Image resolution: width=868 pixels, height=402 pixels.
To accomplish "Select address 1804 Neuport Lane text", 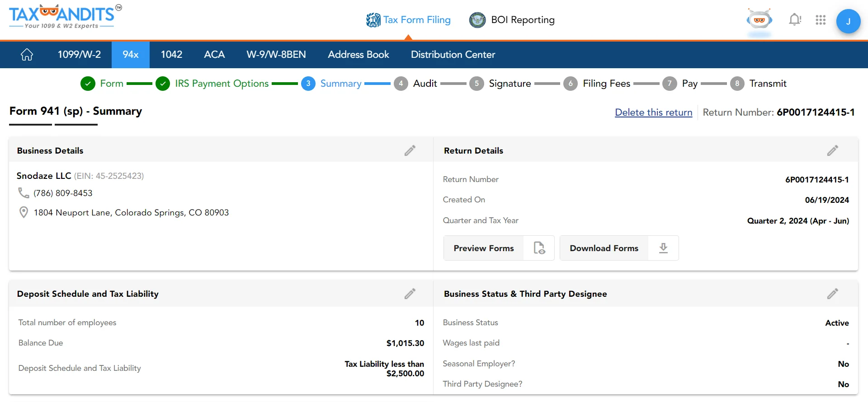I will pyautogui.click(x=131, y=213).
